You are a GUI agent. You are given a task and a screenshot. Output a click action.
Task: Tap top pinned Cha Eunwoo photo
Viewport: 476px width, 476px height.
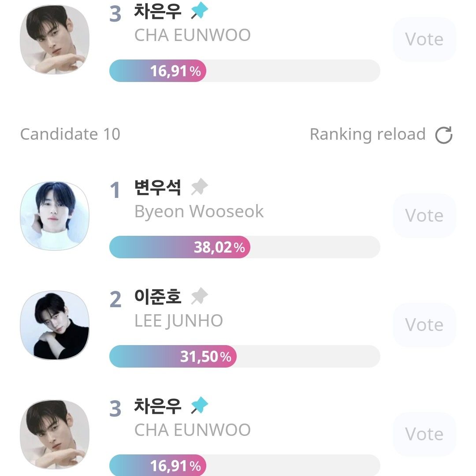click(x=55, y=39)
